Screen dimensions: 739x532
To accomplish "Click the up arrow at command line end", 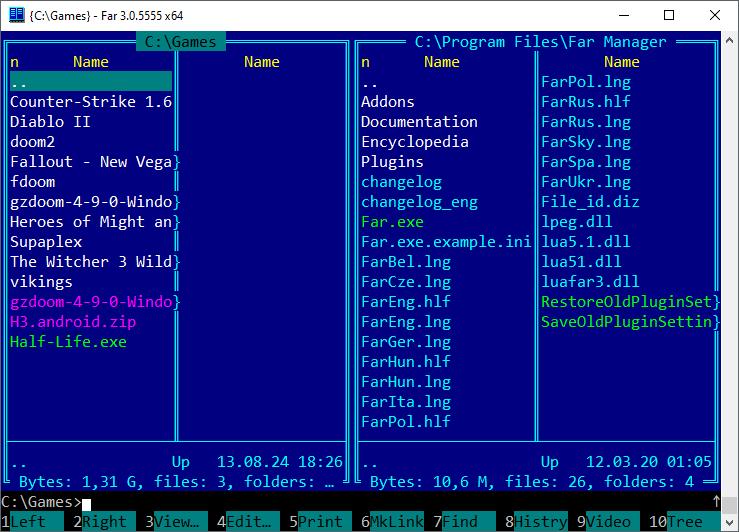I will pyautogui.click(x=716, y=501).
